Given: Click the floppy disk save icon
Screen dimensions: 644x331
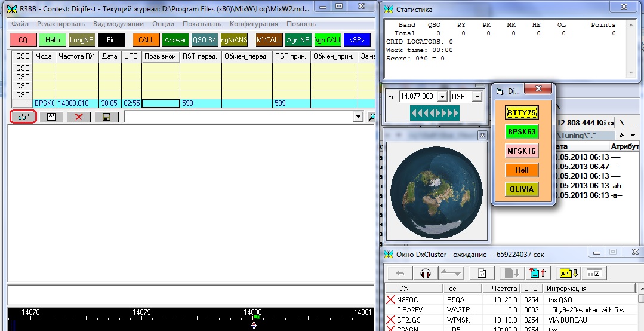Looking at the screenshot, I should pyautogui.click(x=106, y=117).
